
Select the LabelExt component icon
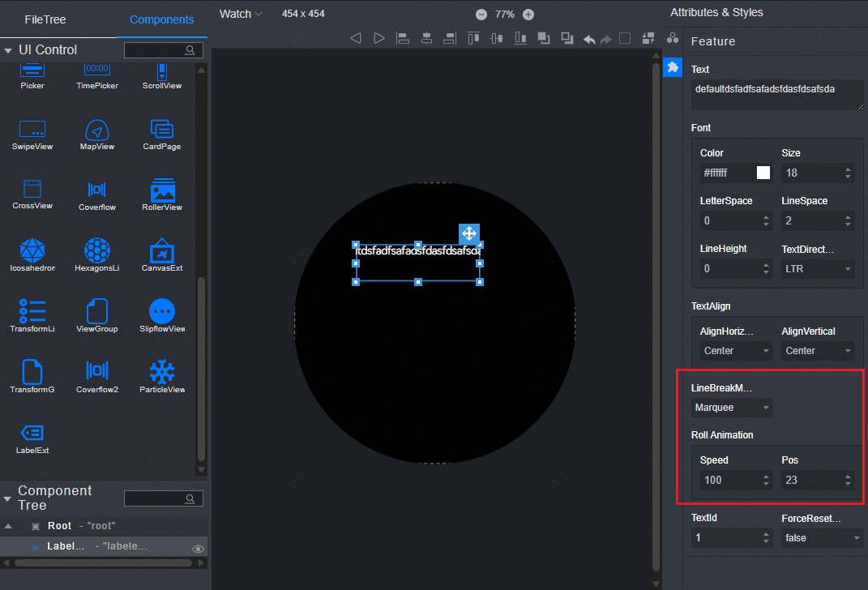32,434
